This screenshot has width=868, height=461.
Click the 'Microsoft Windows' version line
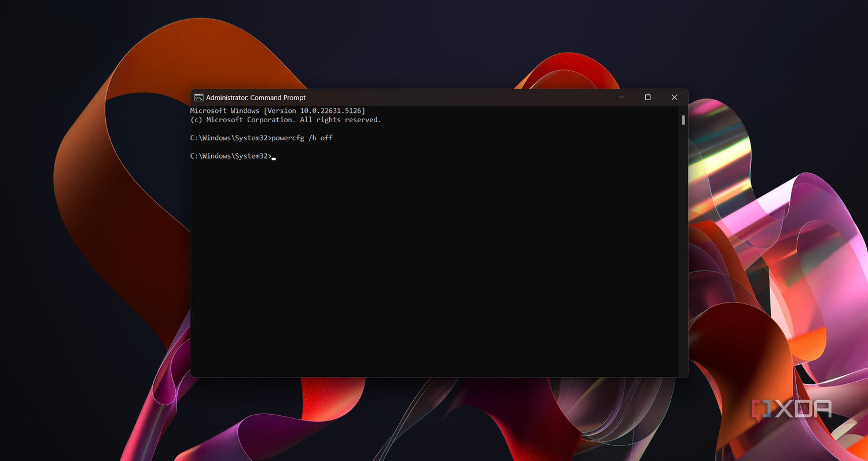tap(278, 111)
